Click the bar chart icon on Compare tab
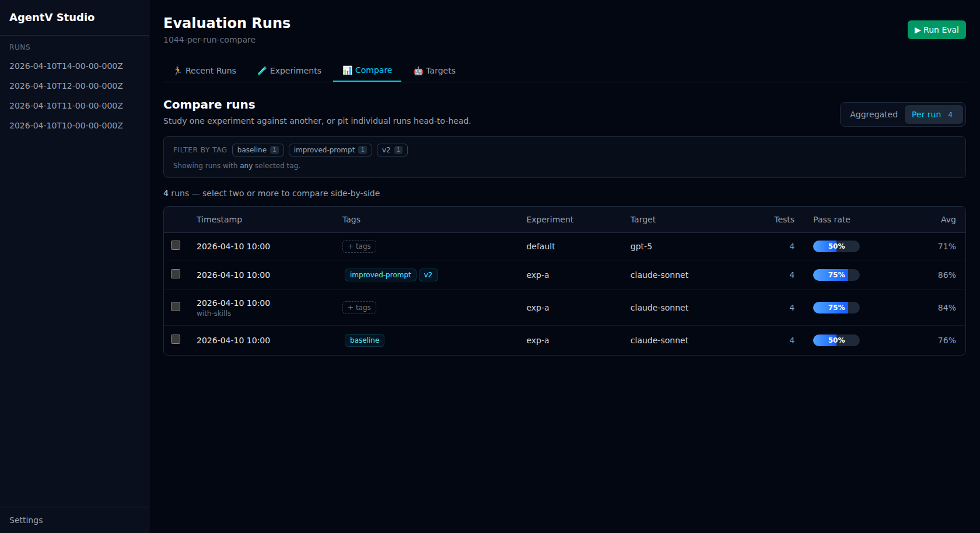 (x=347, y=69)
